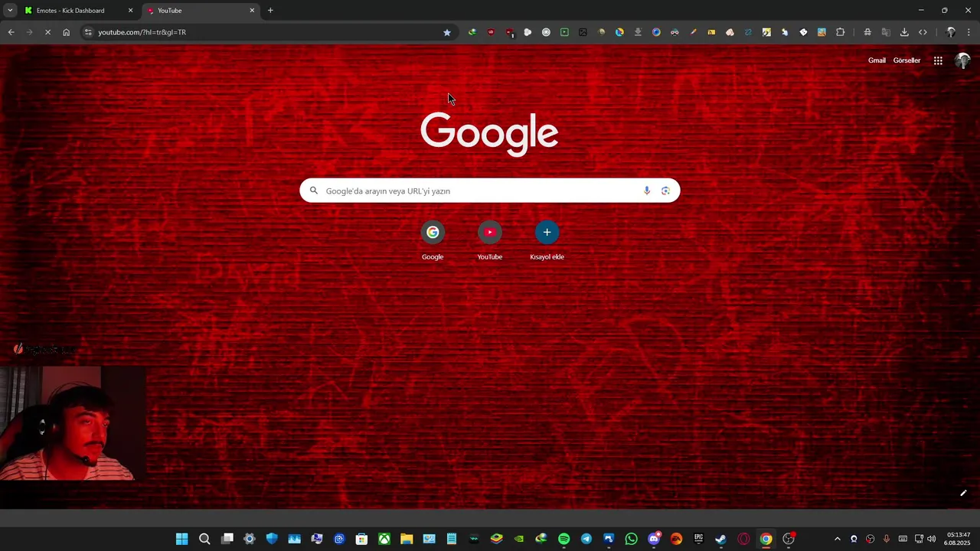This screenshot has width=980, height=551.
Task: Open Gmail link
Action: [877, 60]
